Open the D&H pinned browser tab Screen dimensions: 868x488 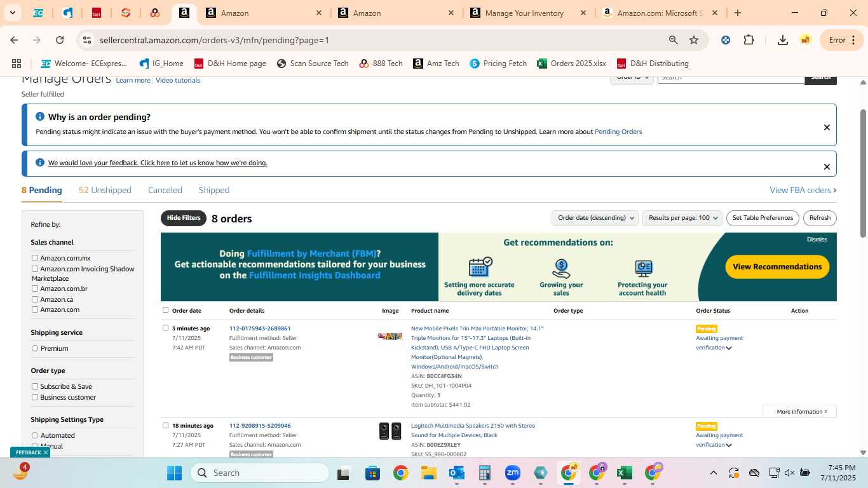97,13
